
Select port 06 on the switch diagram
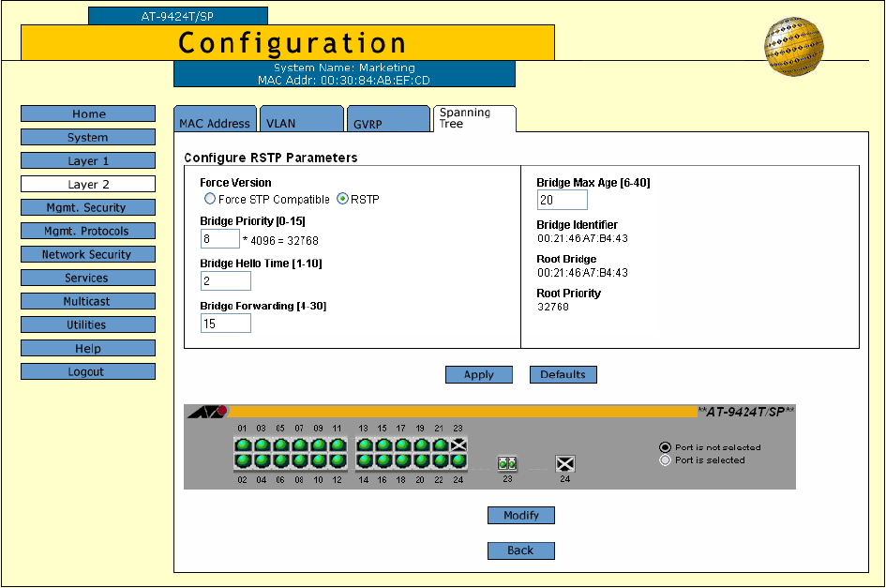click(280, 461)
